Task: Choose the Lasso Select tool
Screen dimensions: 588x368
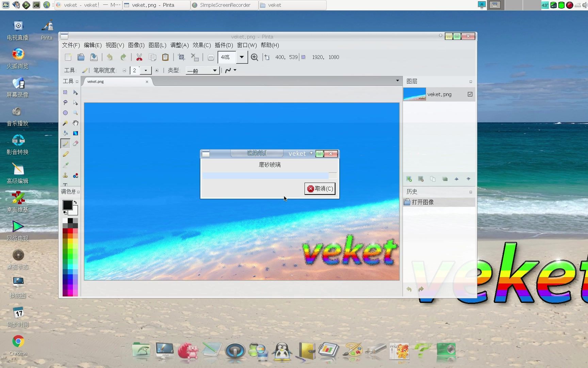Action: [65, 103]
